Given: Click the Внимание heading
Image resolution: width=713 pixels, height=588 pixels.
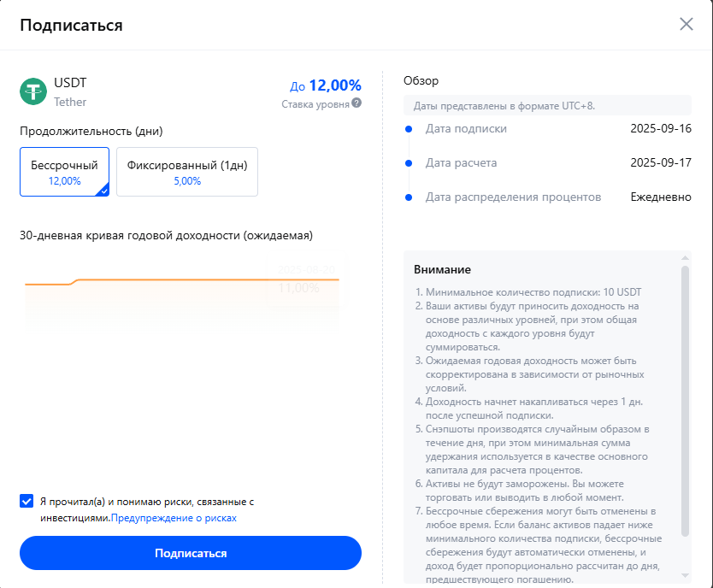Looking at the screenshot, I should [443, 269].
